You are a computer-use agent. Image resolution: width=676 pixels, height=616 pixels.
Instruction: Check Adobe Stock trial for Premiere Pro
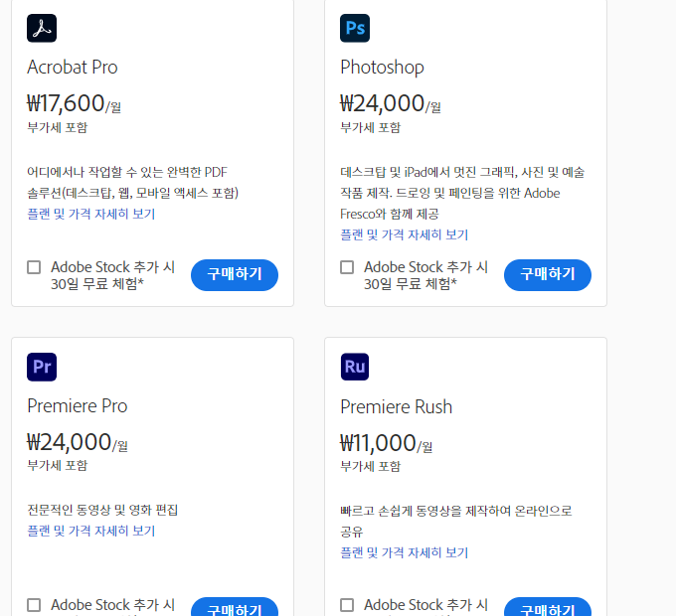34,605
